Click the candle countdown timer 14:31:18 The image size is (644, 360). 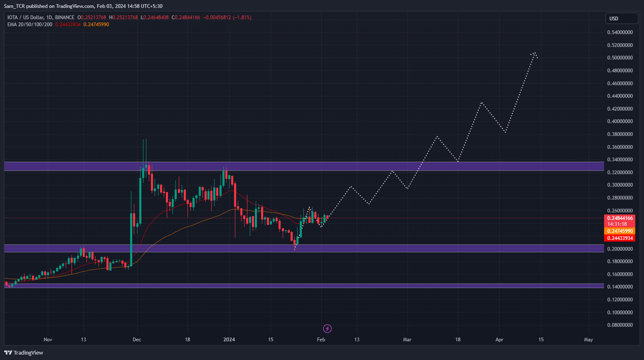pyautogui.click(x=617, y=224)
